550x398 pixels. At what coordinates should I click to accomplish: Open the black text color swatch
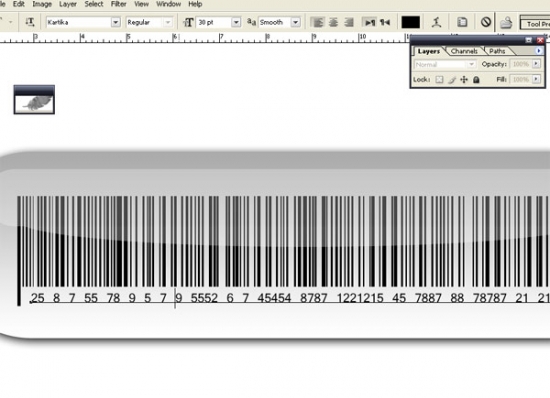pos(410,22)
